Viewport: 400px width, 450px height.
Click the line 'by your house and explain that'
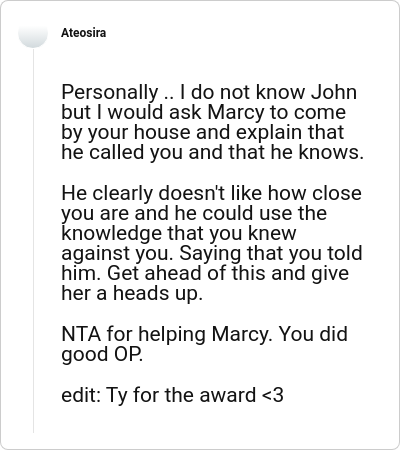pyautogui.click(x=202, y=133)
